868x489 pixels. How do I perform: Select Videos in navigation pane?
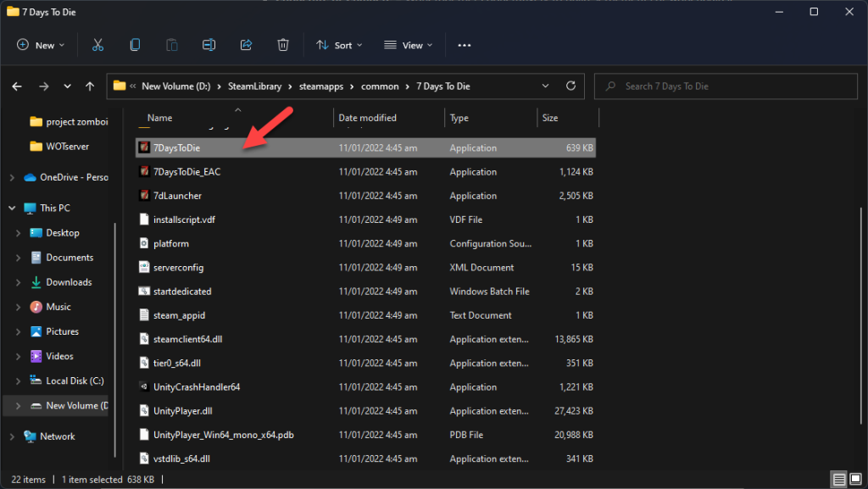(60, 356)
